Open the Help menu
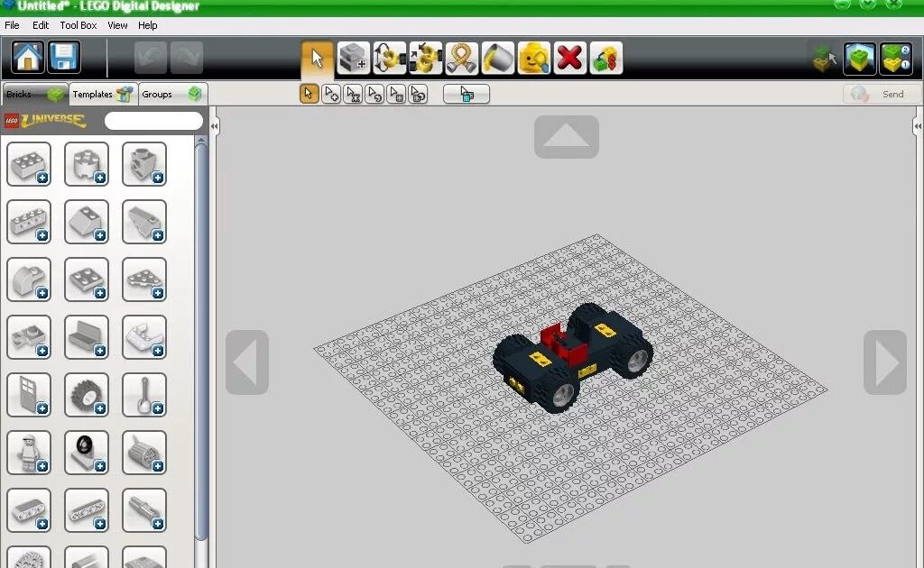Image resolution: width=924 pixels, height=568 pixels. coord(147,25)
